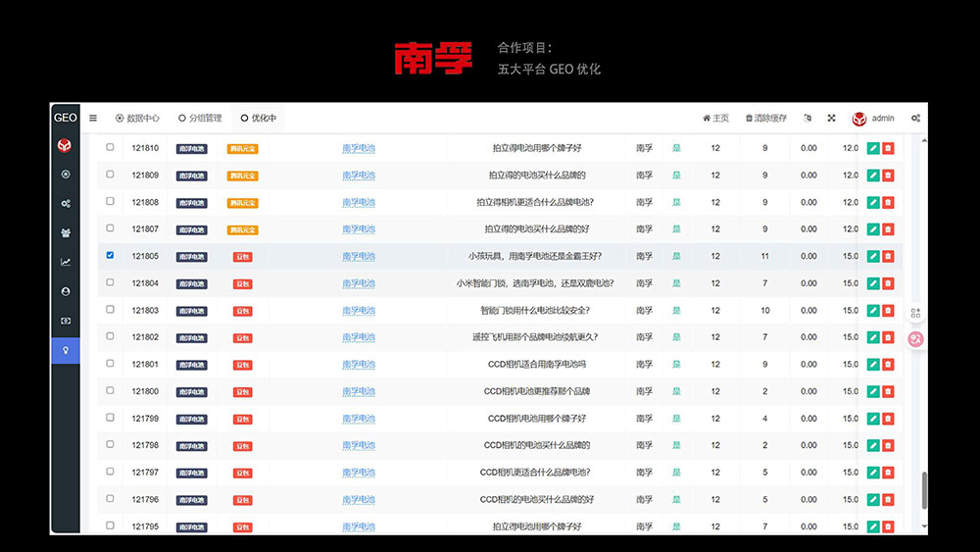Open the top-right gears settings icon
The image size is (980, 552).
915,119
